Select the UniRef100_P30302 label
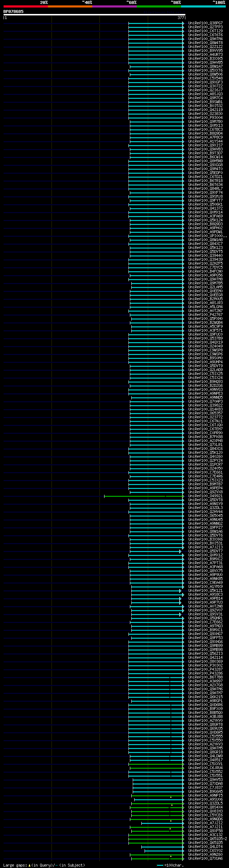Screen dimensions: 229x868 point(205,666)
